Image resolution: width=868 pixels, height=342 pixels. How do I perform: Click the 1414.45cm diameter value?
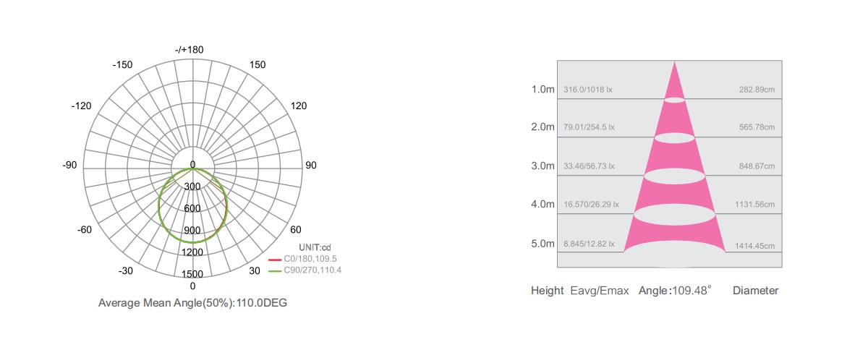point(755,246)
